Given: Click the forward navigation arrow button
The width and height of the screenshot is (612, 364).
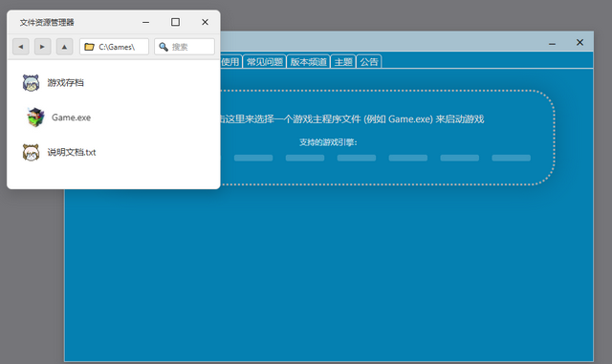Looking at the screenshot, I should pos(42,47).
